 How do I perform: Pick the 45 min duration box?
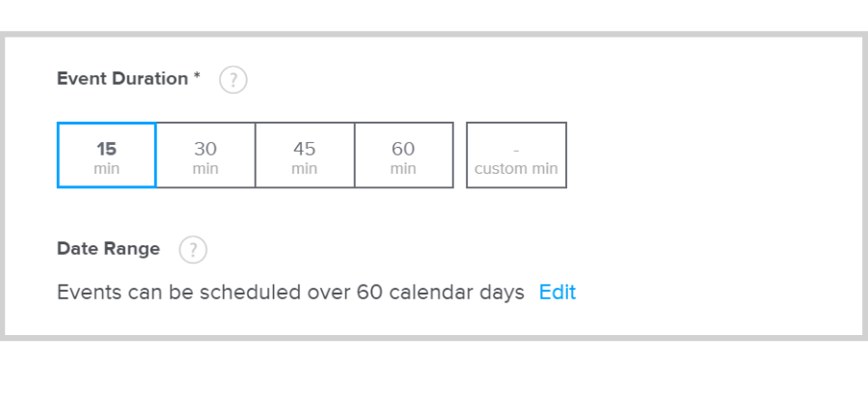[x=305, y=155]
